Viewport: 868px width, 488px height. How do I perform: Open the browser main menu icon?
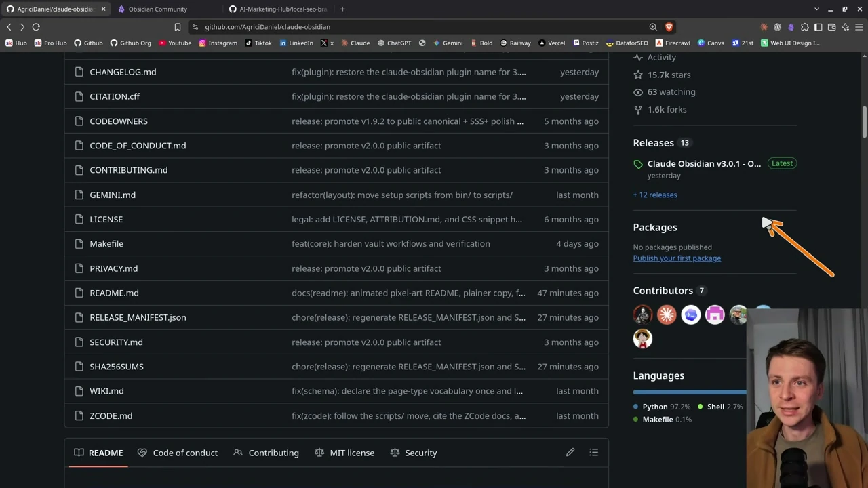[x=859, y=27]
